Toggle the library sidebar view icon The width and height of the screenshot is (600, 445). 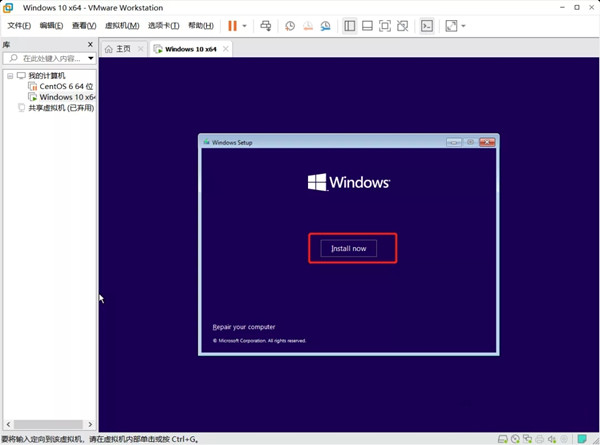(350, 26)
